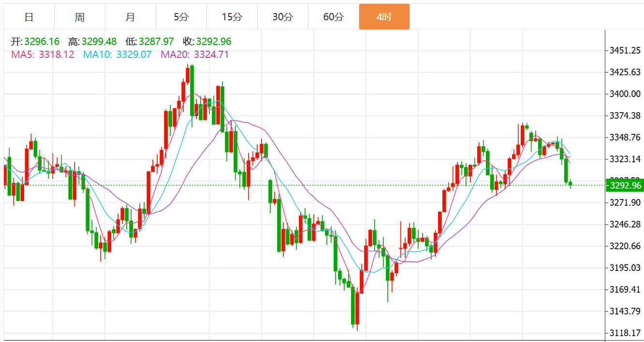Select the 15分 timeframe tab
This screenshot has width=644, height=342.
coord(232,17)
